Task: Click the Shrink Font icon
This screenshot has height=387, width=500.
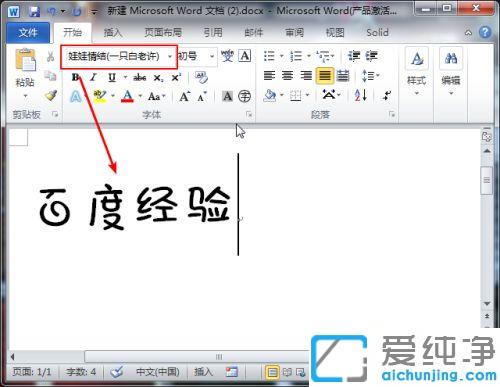Action: tap(202, 97)
